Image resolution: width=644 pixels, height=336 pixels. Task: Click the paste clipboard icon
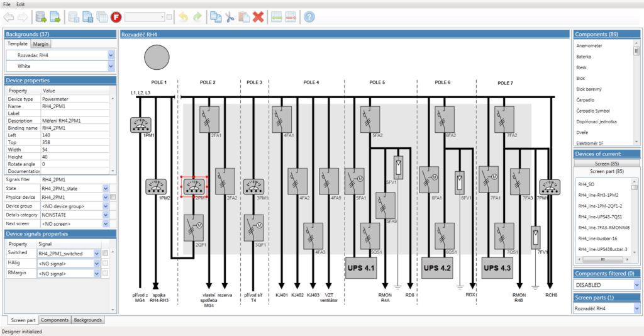tap(243, 17)
